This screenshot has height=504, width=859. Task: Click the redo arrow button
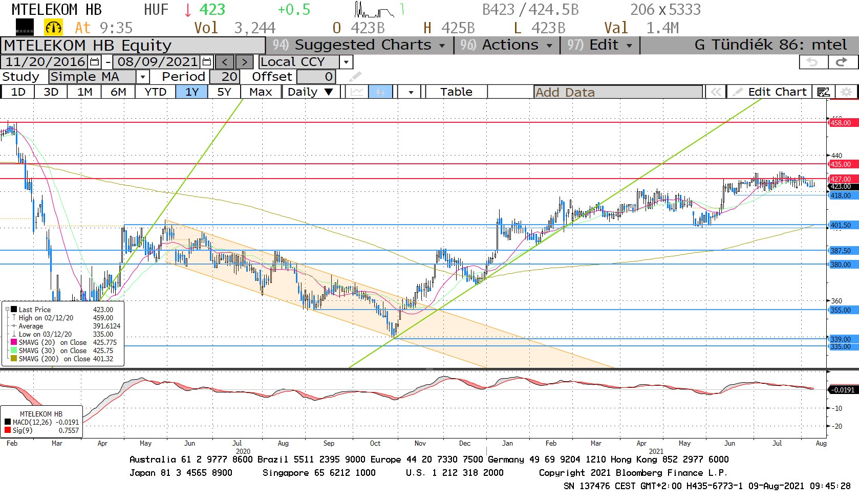click(x=842, y=62)
